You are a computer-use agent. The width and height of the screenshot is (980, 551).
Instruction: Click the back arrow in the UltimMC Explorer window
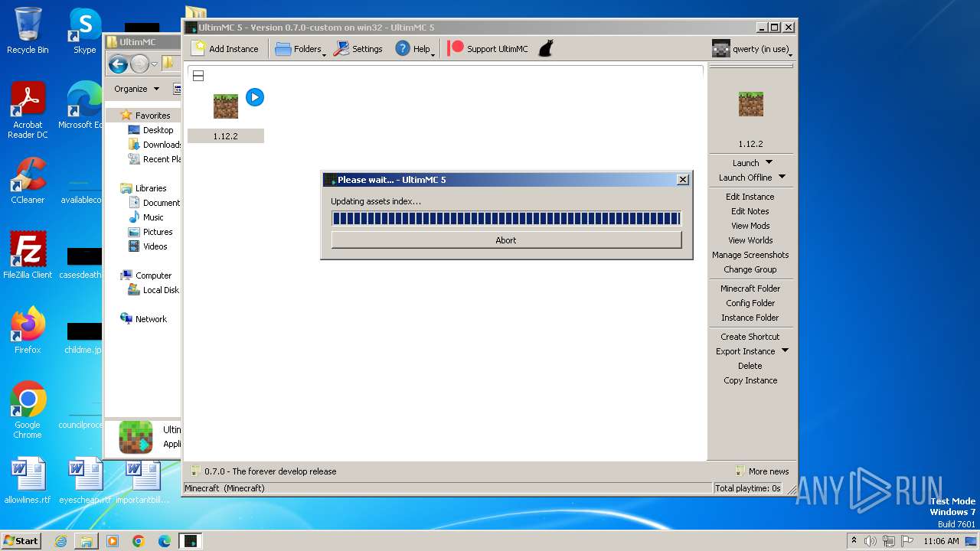118,64
